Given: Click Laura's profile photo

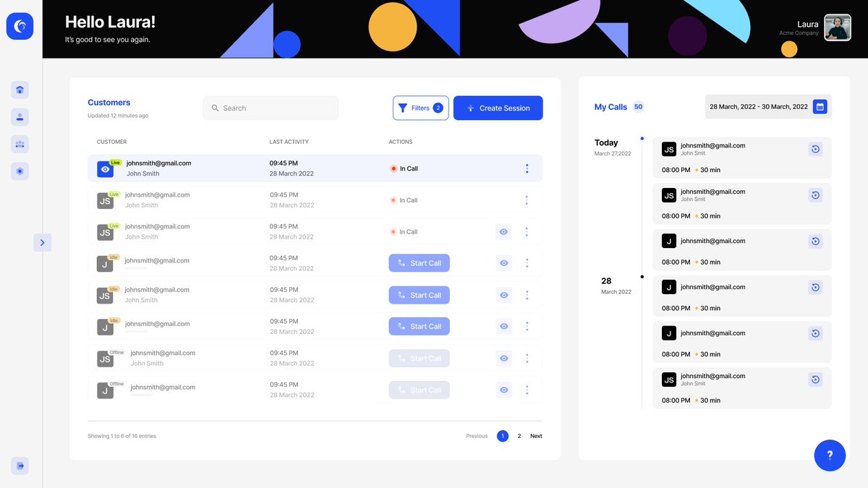Looking at the screenshot, I should [x=838, y=28].
